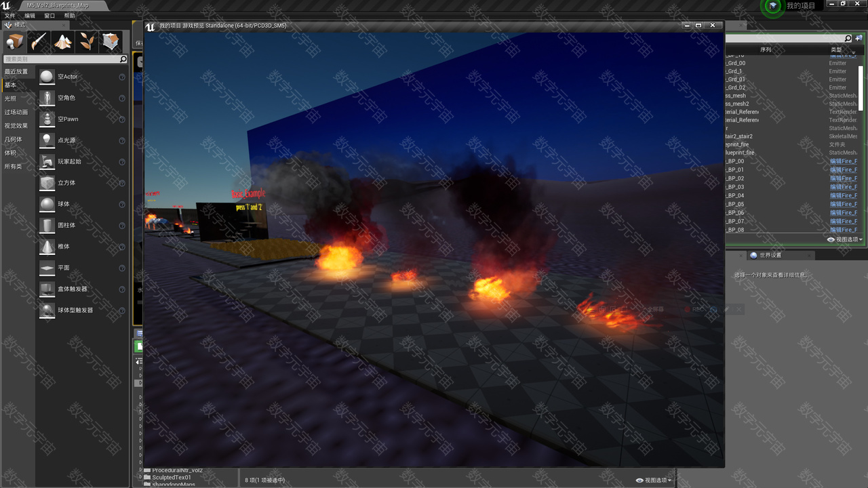Image resolution: width=868 pixels, height=488 pixels.
Task: Click the help icon beside 空Actor
Action: [122, 77]
